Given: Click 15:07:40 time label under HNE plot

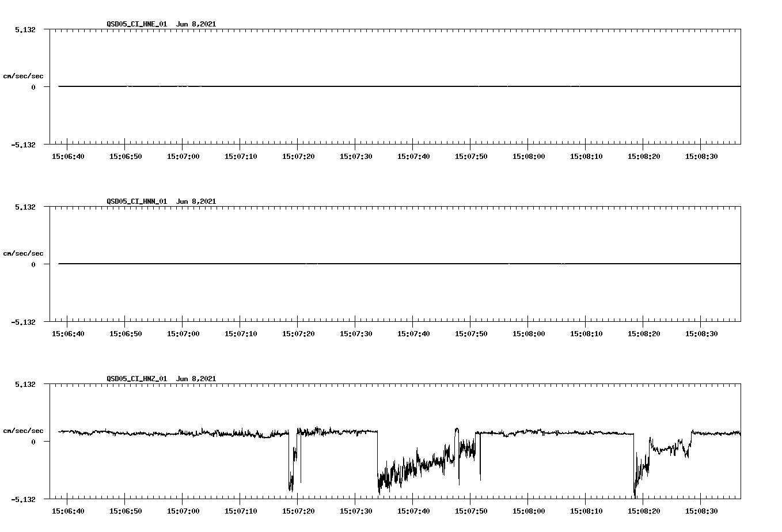Looking at the screenshot, I should point(413,157).
